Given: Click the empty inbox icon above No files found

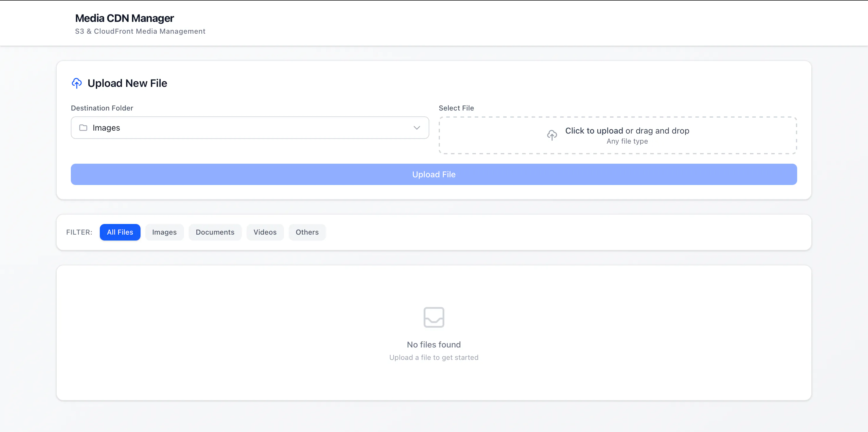Looking at the screenshot, I should pyautogui.click(x=434, y=317).
